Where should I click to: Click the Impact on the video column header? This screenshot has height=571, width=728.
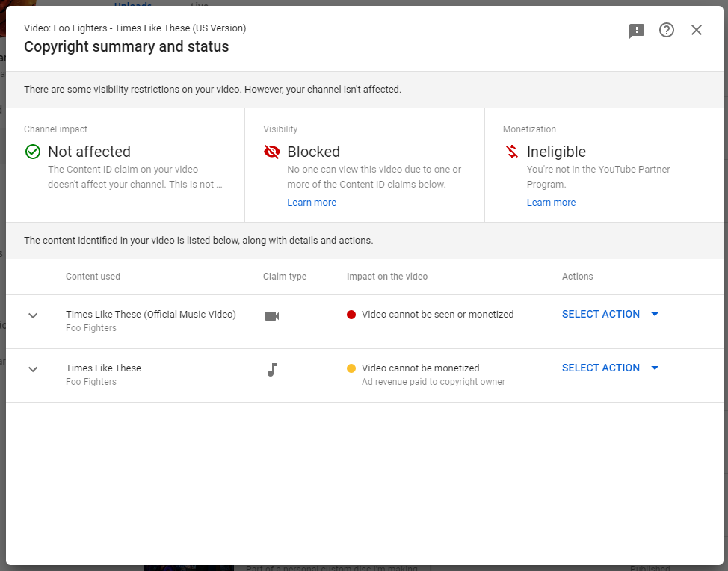coord(387,277)
